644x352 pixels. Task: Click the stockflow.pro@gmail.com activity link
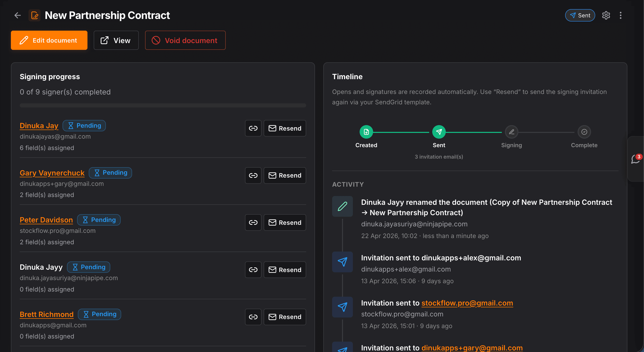tap(467, 303)
